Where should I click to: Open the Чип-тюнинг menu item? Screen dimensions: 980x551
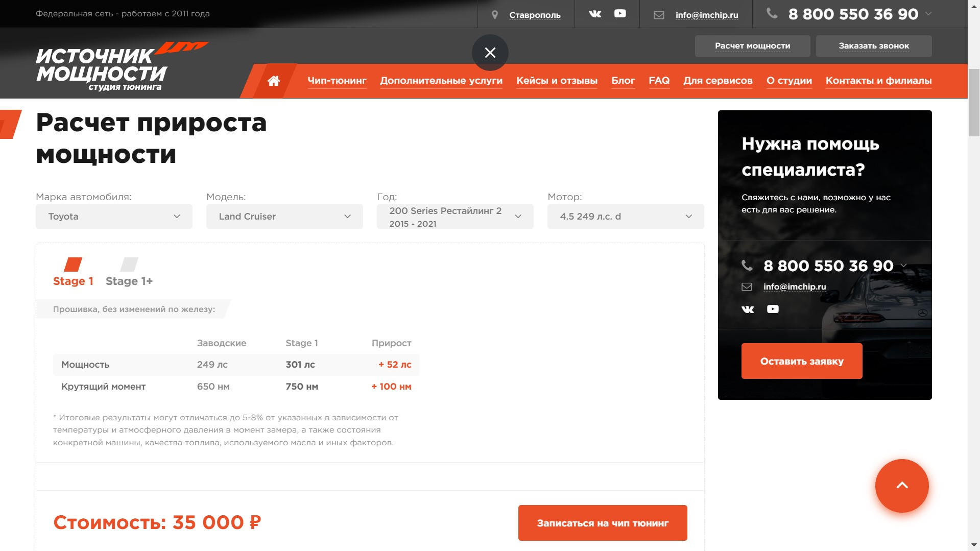click(337, 81)
